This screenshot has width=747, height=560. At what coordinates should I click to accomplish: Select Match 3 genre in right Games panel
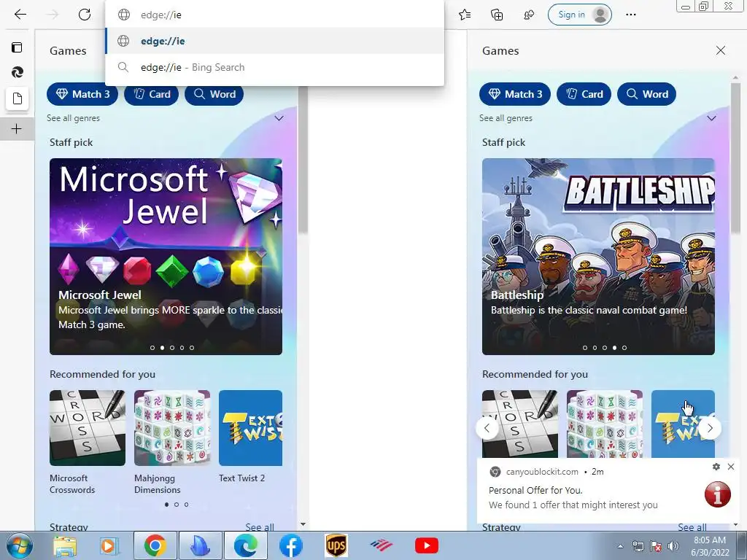click(x=515, y=94)
